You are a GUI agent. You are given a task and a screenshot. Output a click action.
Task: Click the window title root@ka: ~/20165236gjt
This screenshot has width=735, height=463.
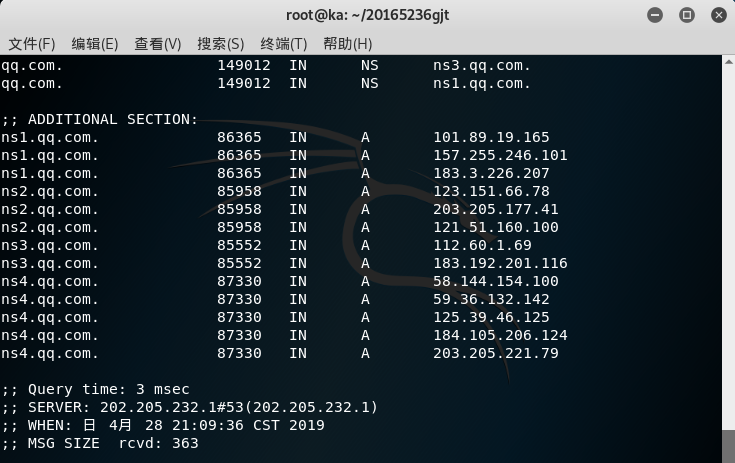[x=368, y=15]
